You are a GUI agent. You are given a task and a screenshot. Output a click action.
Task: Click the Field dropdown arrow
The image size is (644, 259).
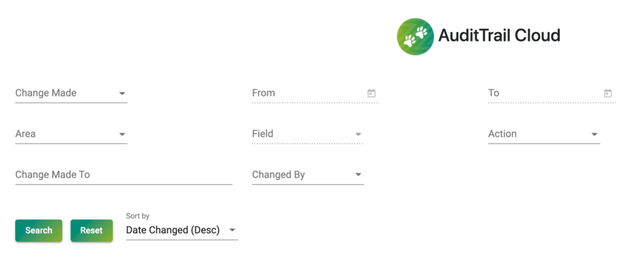click(358, 135)
